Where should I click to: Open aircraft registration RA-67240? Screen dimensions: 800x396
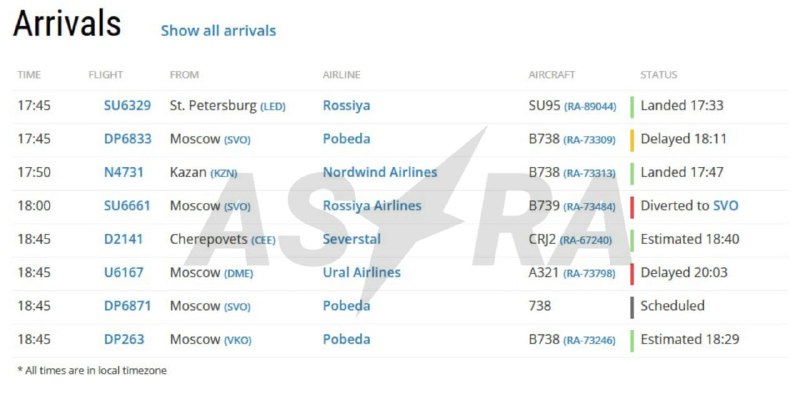point(585,240)
